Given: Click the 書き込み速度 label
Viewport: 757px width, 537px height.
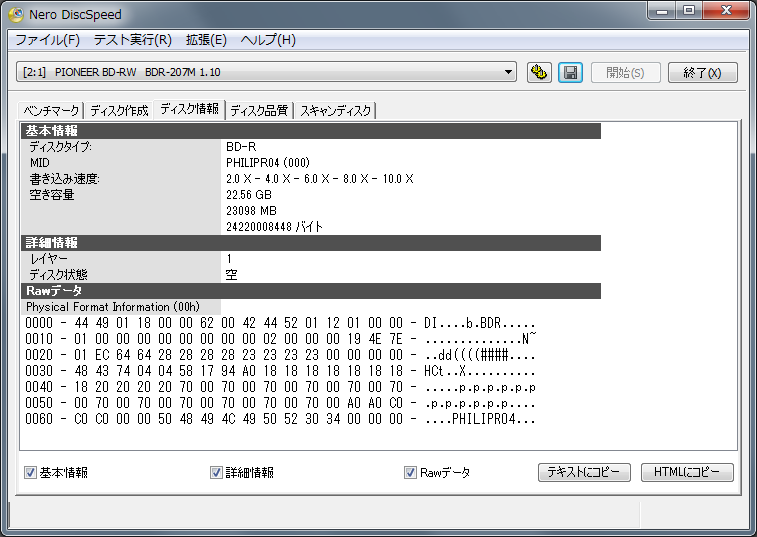Looking at the screenshot, I should tap(65, 179).
